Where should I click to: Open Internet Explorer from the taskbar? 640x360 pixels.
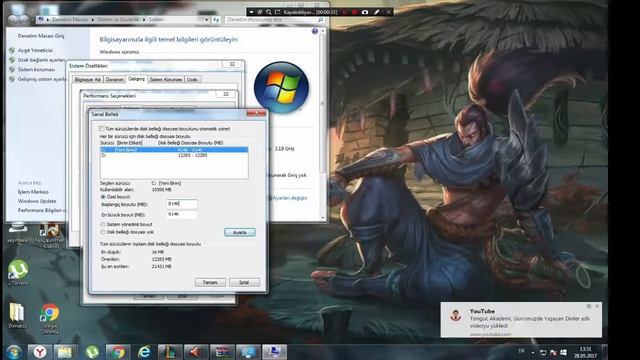pyautogui.click(x=144, y=352)
